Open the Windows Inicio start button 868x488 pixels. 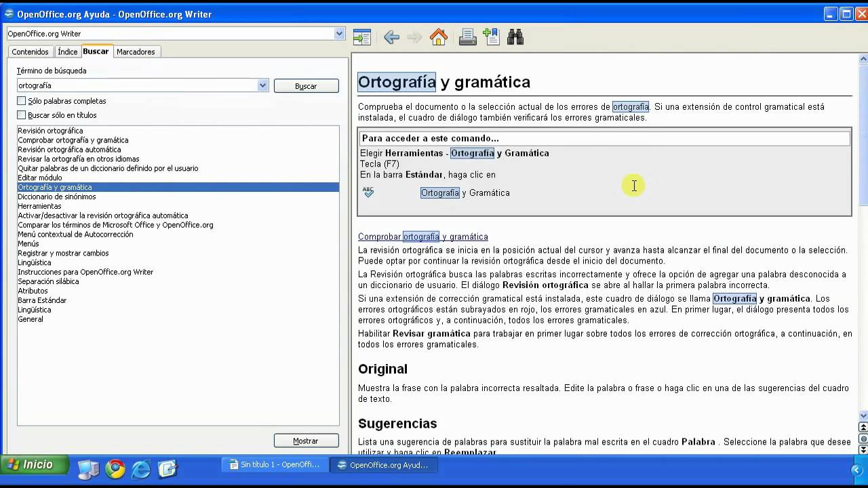[35, 465]
